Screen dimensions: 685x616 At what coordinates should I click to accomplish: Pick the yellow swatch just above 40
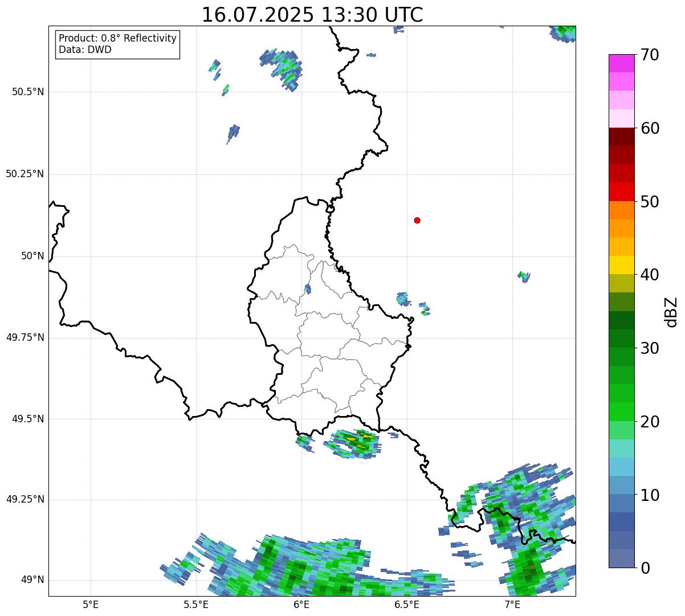point(622,266)
